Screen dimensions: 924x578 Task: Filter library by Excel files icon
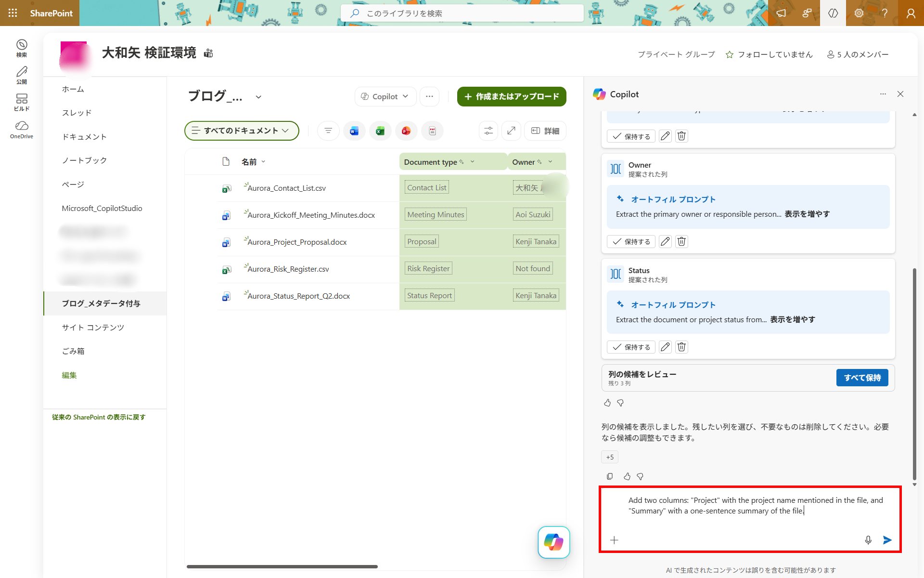point(380,131)
